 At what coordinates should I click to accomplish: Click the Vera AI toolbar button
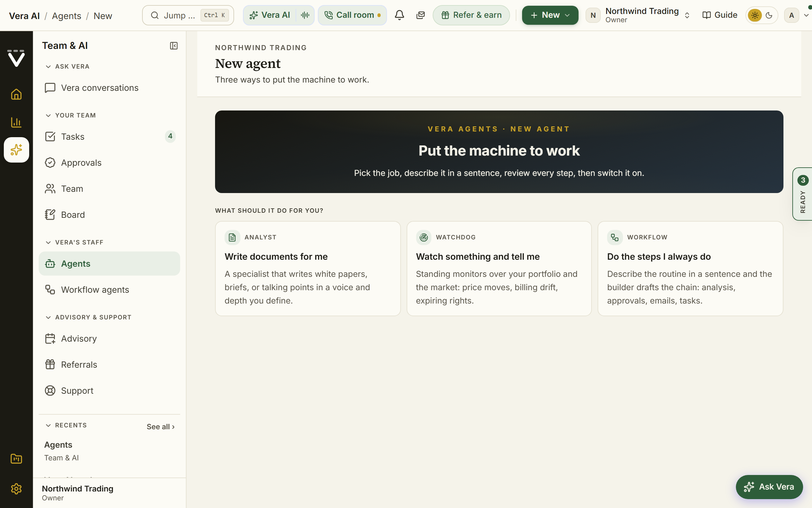tap(270, 15)
